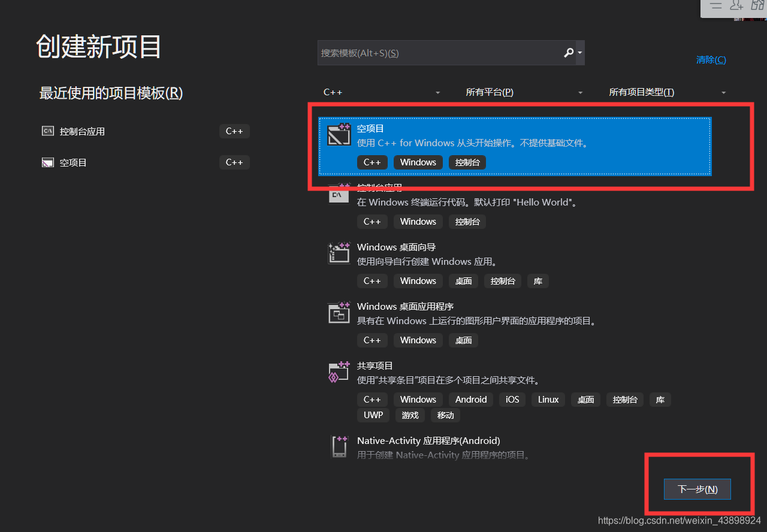Click the search magnifier icon
The width and height of the screenshot is (767, 532).
[x=568, y=53]
